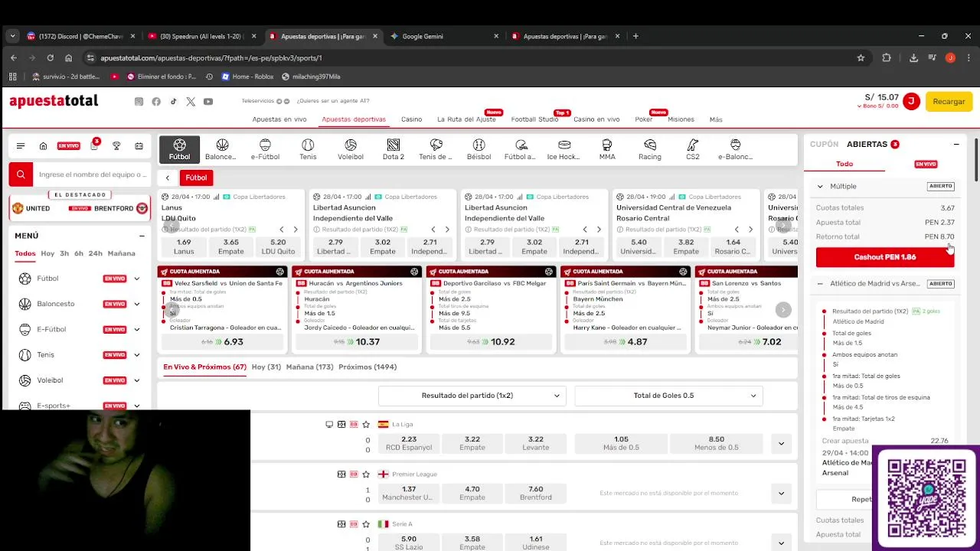Open Casino nav item
This screenshot has width=980, height=551.
411,119
